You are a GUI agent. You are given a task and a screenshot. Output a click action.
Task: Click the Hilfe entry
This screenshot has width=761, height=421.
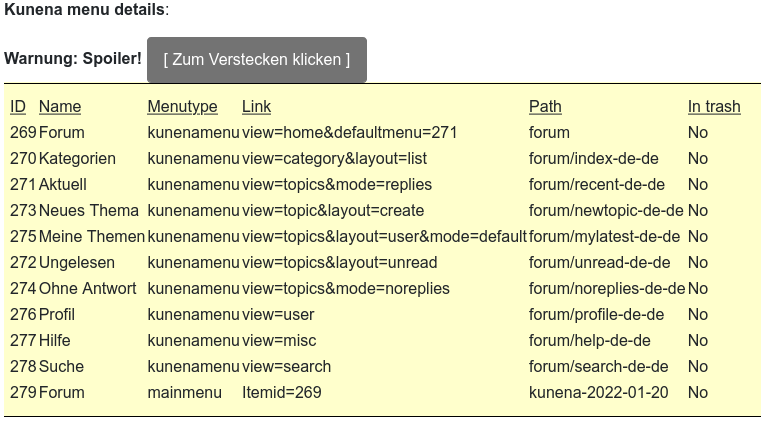(54, 340)
